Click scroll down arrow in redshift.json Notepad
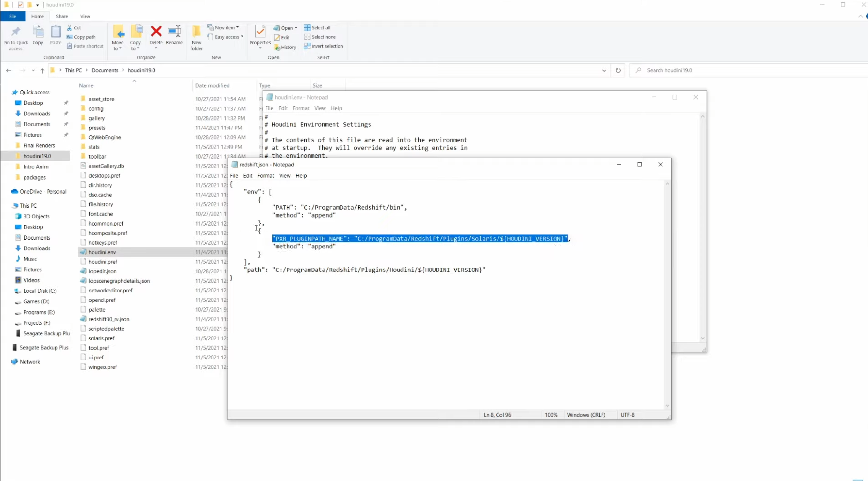 667,406
